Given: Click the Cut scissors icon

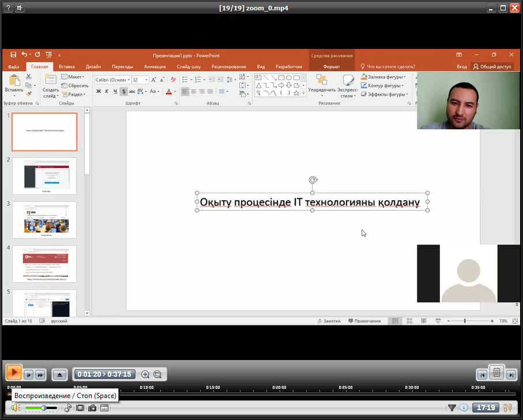Looking at the screenshot, I should [29, 77].
